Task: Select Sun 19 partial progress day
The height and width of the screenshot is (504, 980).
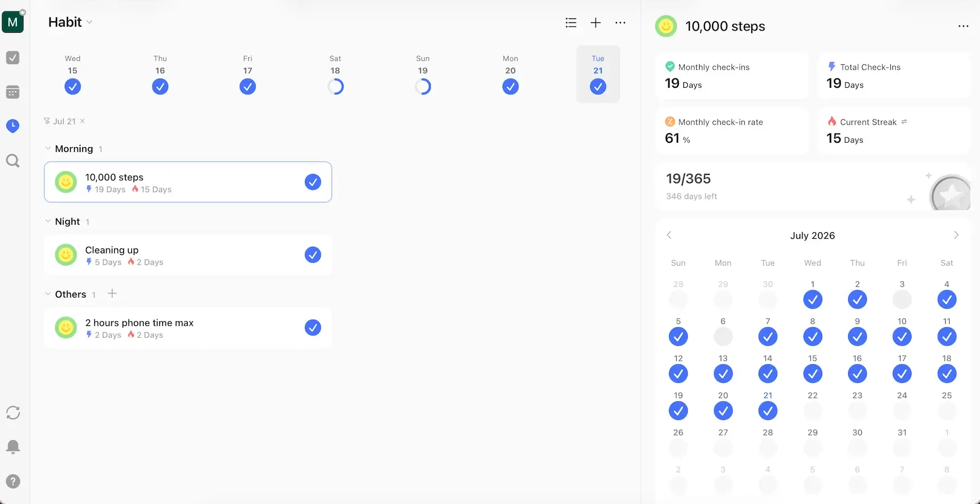Action: click(x=423, y=75)
